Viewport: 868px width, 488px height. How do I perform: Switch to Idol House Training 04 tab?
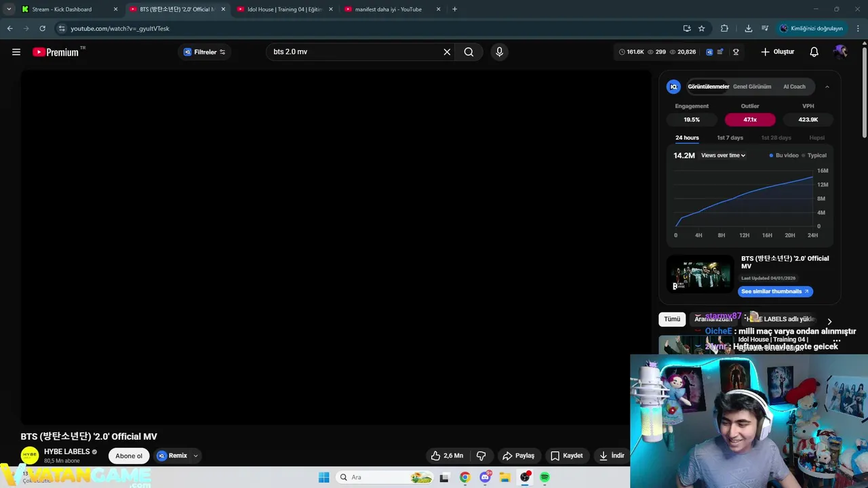[285, 9]
